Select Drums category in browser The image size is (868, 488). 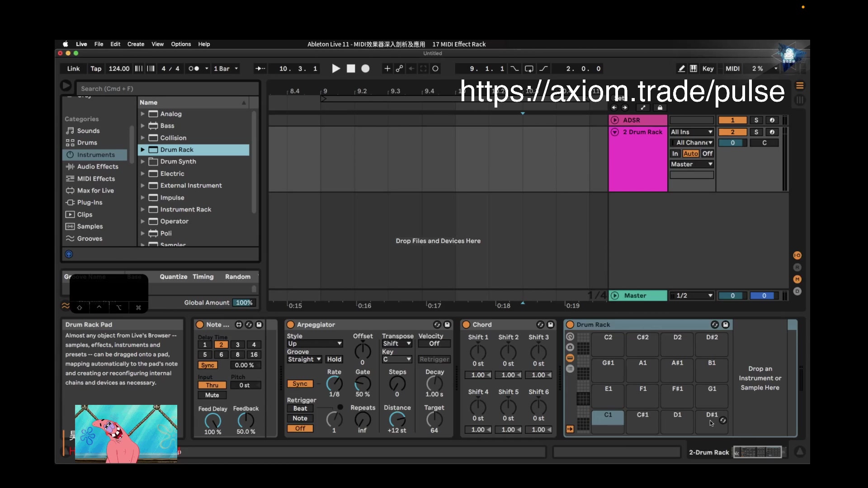click(x=87, y=143)
